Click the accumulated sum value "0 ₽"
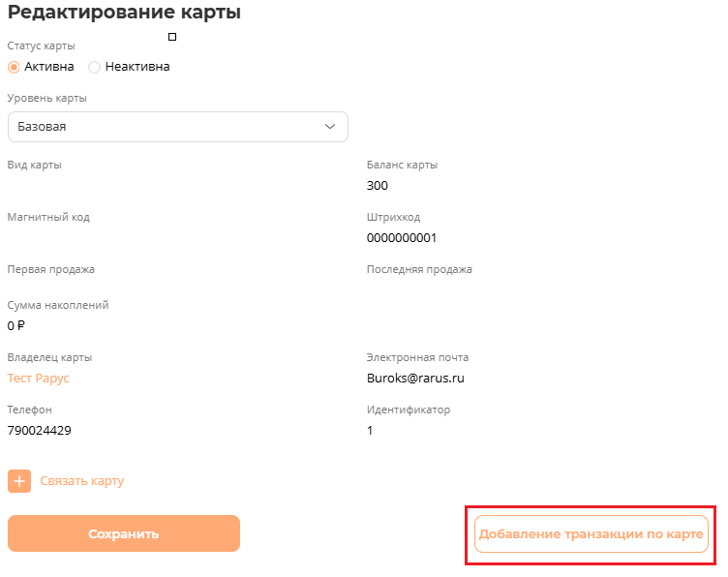Image resolution: width=728 pixels, height=577 pixels. (x=16, y=325)
